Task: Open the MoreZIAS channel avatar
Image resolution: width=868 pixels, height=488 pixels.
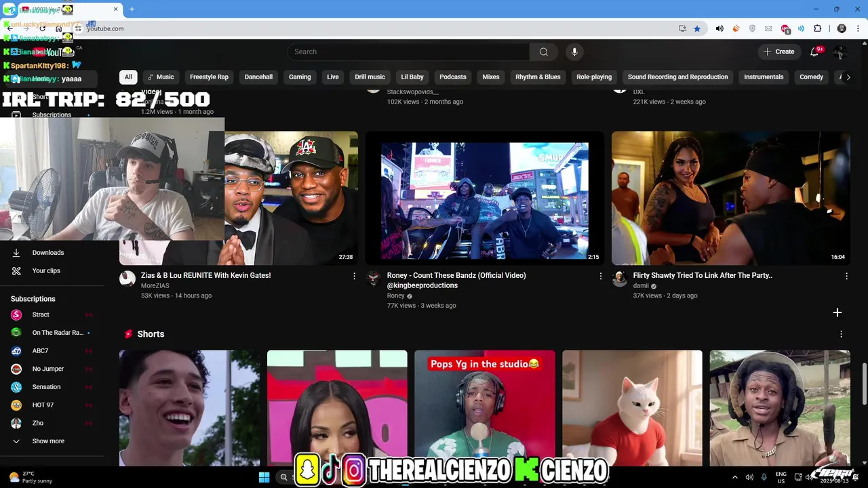Action: [x=127, y=279]
